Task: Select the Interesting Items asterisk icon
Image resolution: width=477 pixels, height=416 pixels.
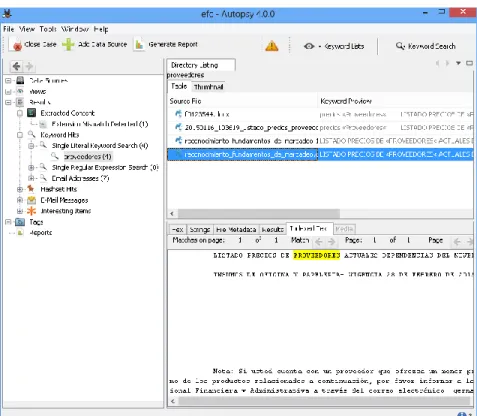Action: (31, 211)
